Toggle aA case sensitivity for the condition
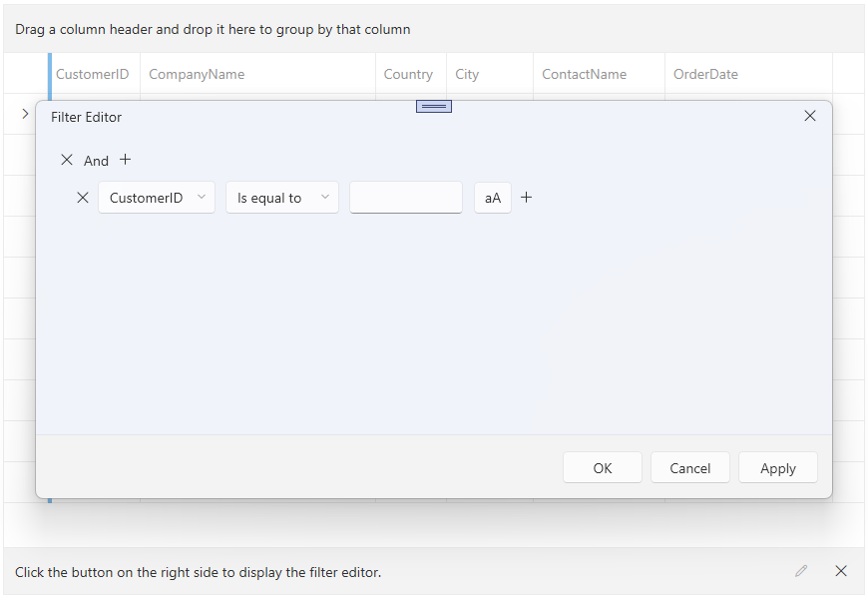The height and width of the screenshot is (598, 868). (492, 198)
